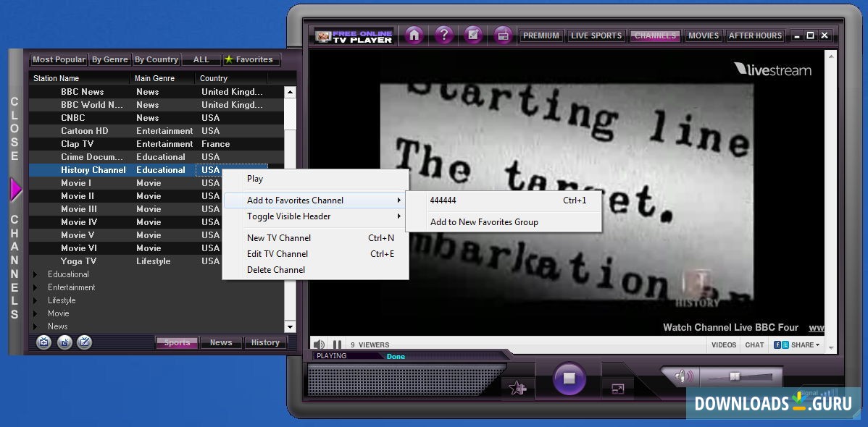Open the favorites star icon near the stop button
The image size is (868, 427).
pyautogui.click(x=517, y=389)
